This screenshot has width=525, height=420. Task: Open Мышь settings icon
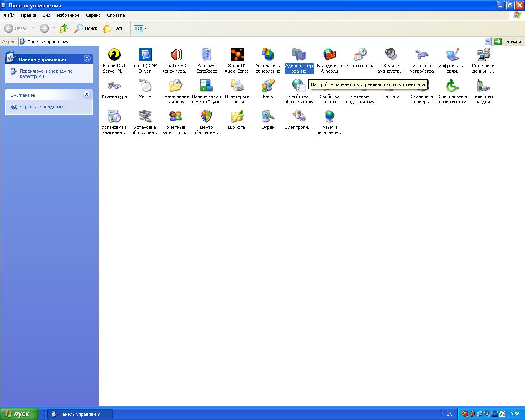click(x=145, y=86)
